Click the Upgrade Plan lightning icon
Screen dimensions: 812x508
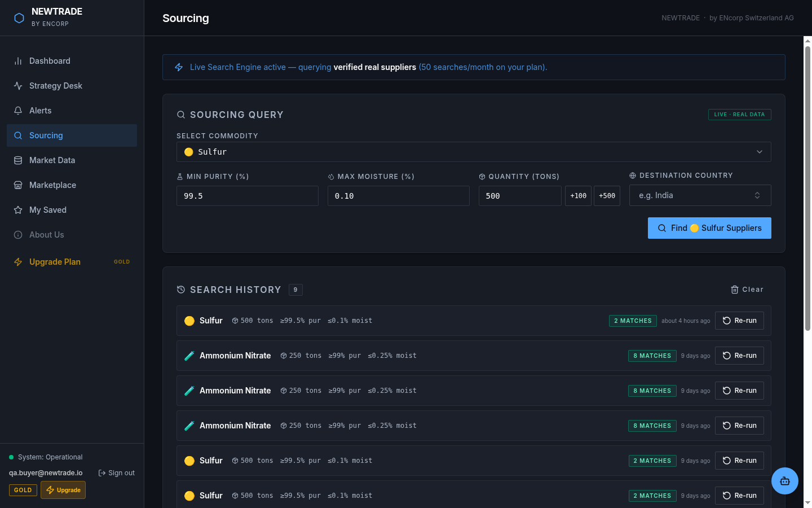[18, 262]
